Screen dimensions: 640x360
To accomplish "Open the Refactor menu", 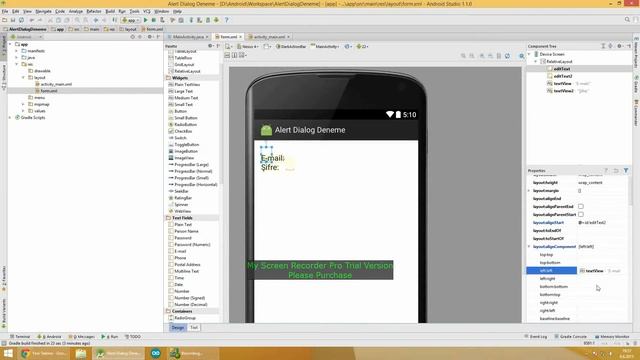I will coord(94,11).
